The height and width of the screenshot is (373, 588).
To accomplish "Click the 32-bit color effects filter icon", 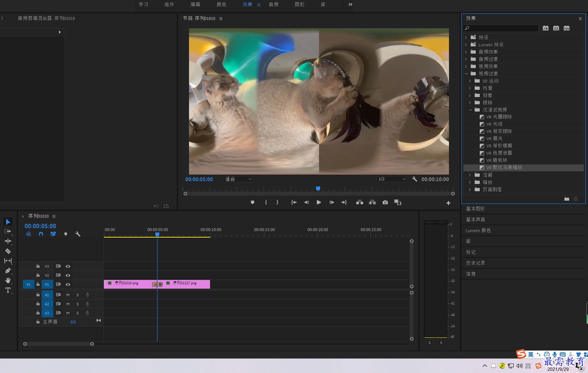I will pyautogui.click(x=556, y=28).
